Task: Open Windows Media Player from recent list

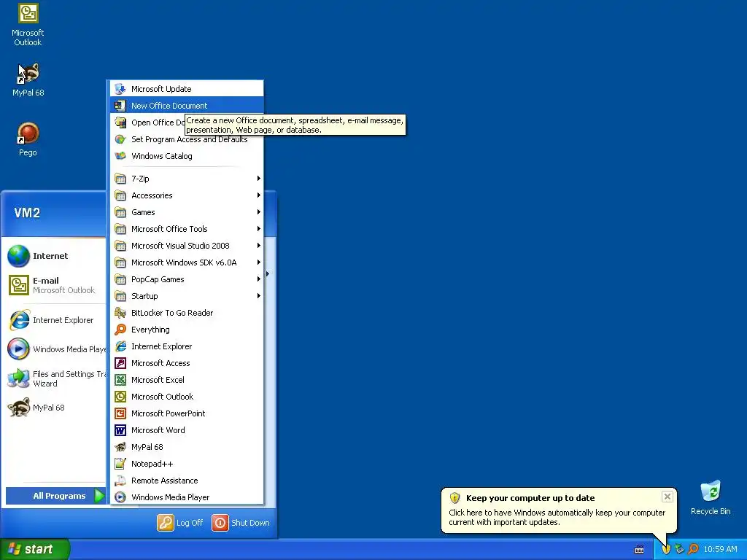Action: click(x=55, y=349)
